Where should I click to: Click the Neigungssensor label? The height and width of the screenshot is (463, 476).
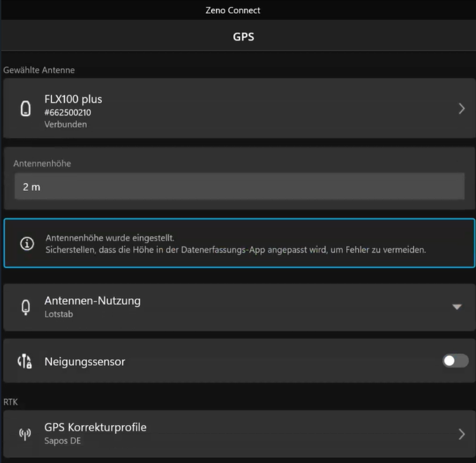[84, 362]
